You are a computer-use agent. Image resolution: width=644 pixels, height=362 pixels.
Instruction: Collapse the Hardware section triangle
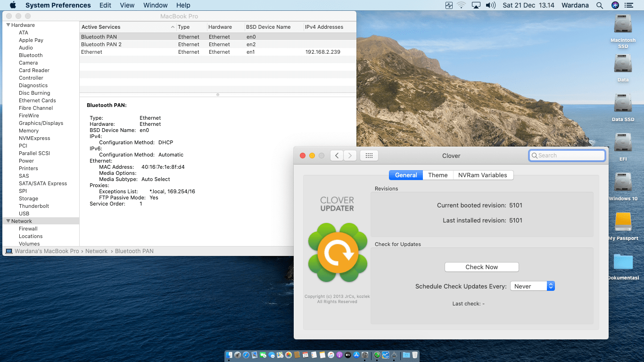(8, 25)
